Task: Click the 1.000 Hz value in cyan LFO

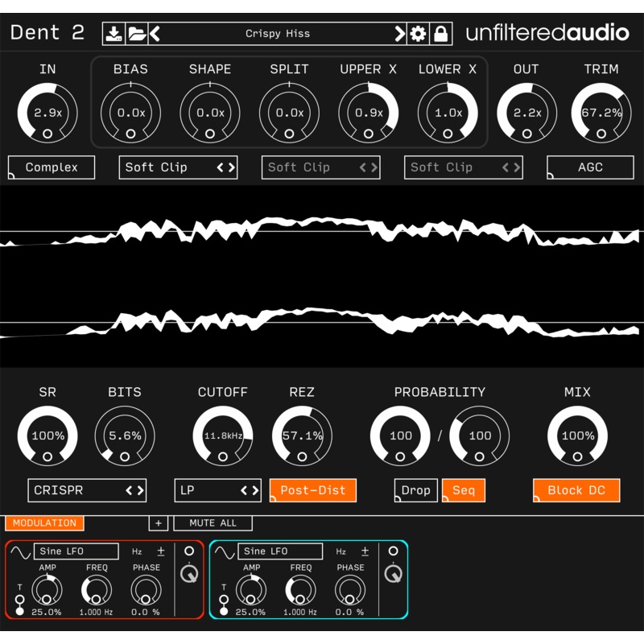Action: click(299, 612)
